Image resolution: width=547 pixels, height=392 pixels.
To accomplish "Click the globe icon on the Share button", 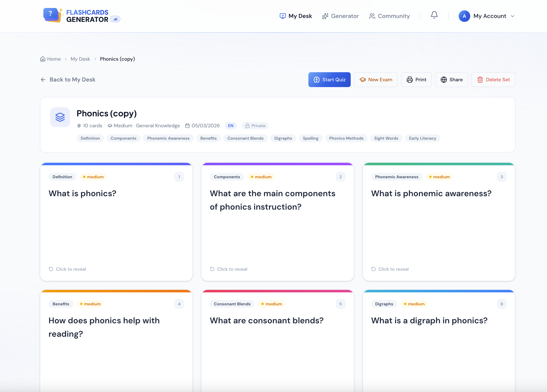I will (x=444, y=80).
